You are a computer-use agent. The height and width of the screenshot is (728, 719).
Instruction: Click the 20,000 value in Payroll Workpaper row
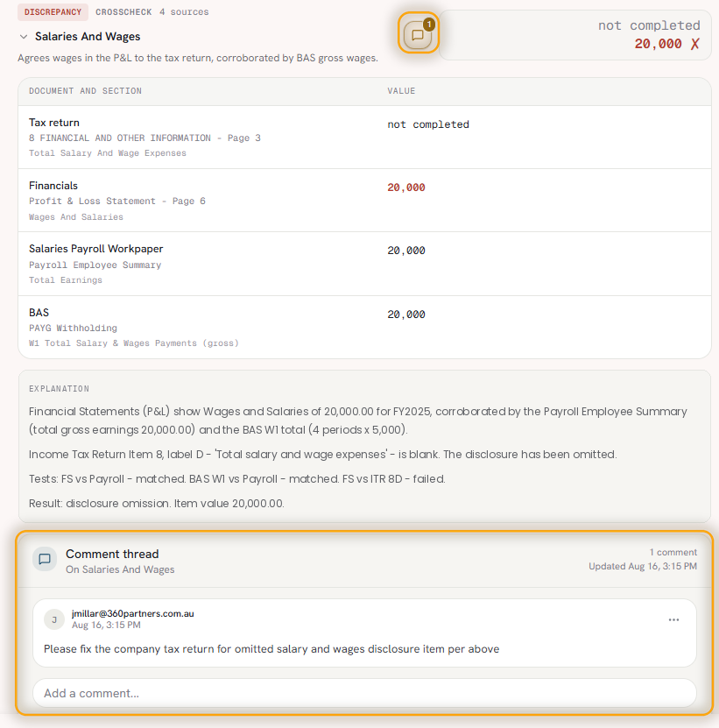pos(406,251)
